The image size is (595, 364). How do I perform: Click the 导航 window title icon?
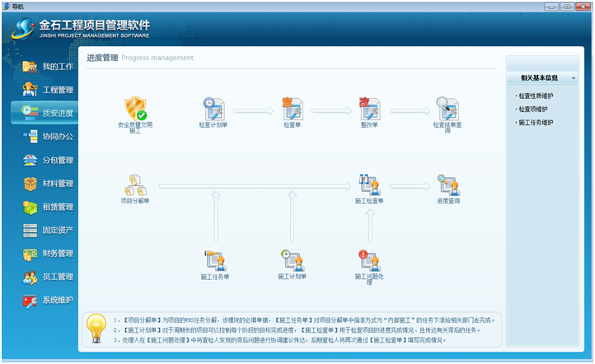[x=7, y=7]
